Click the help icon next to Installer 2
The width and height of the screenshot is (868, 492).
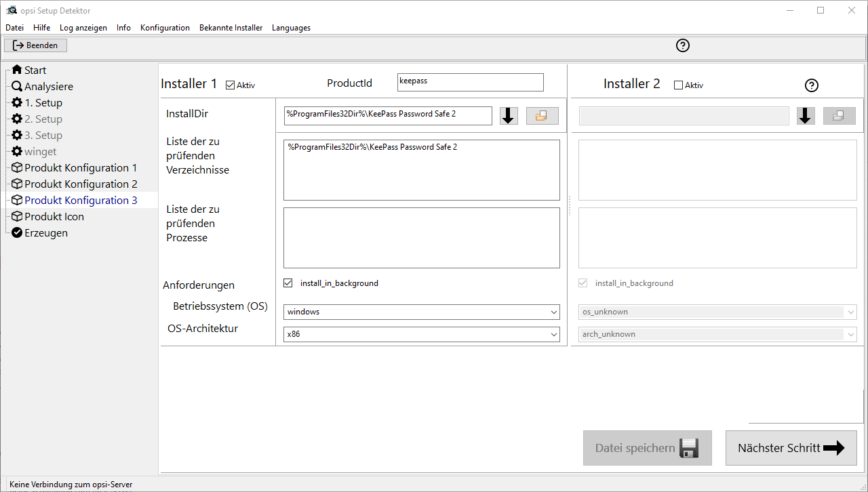tap(812, 85)
